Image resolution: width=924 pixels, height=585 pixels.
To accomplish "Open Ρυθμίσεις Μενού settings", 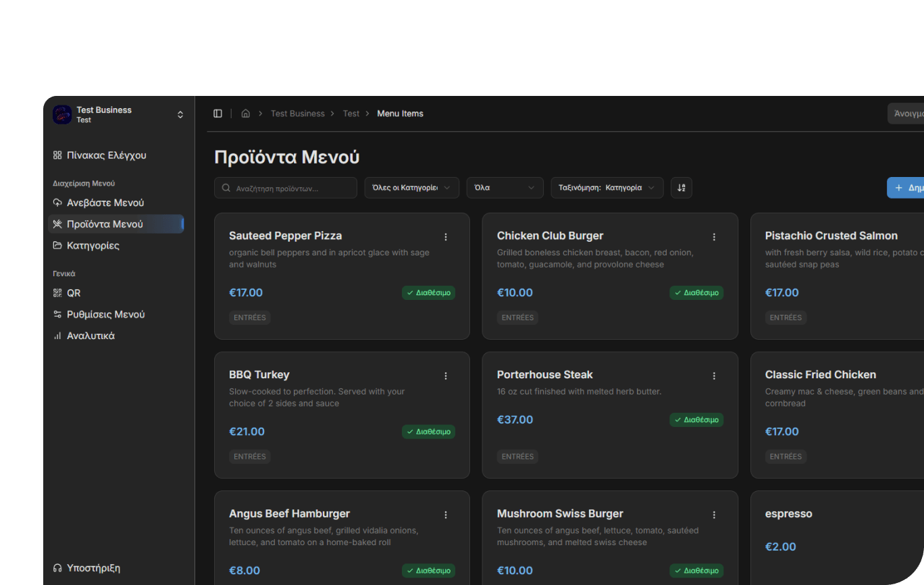I will [116, 314].
